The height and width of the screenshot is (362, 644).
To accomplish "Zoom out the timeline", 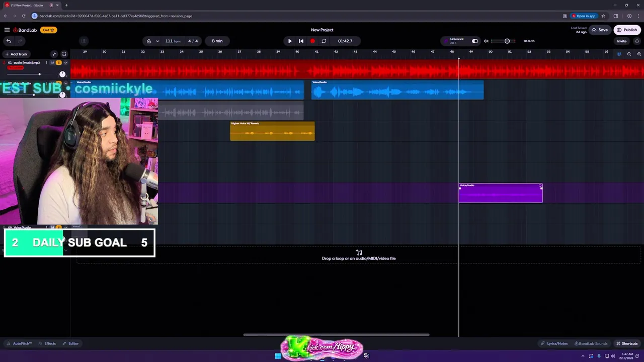I will pos(629,54).
